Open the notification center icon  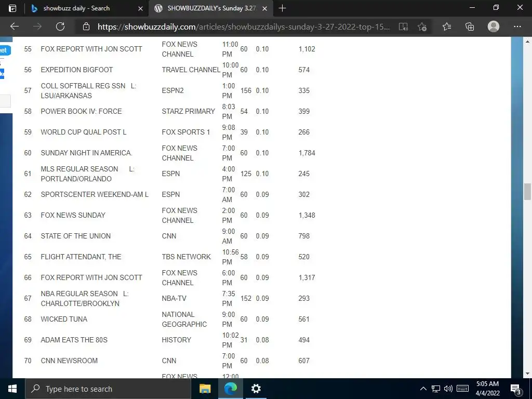[516, 389]
